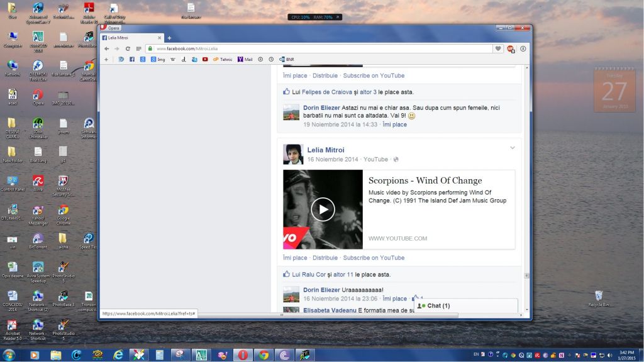Open Ralu Cor's profile link

point(314,275)
